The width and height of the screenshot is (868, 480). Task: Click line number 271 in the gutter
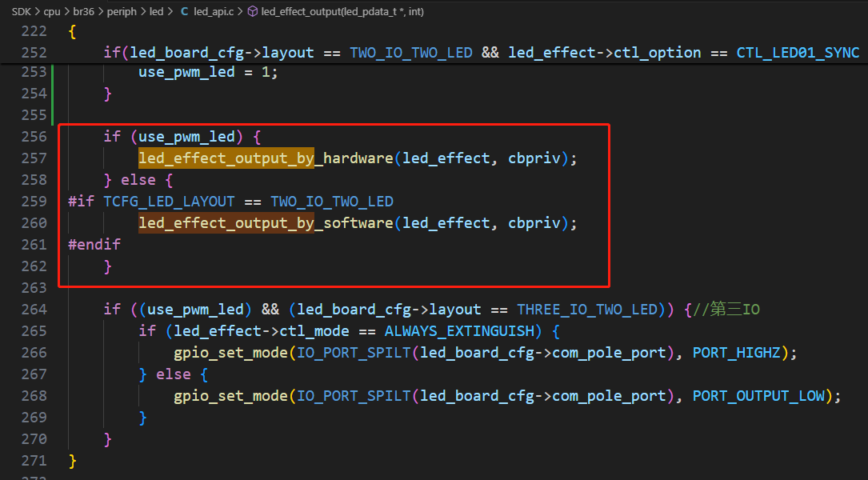coord(34,461)
